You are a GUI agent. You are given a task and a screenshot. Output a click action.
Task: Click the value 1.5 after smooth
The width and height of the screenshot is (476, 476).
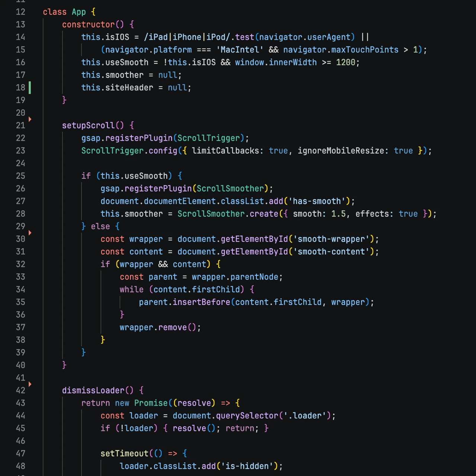tap(338, 214)
